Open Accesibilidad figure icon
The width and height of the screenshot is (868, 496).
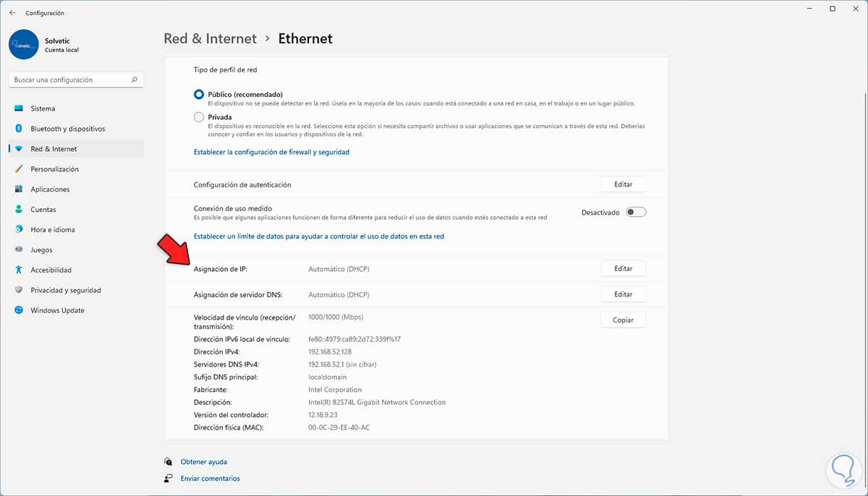point(19,270)
